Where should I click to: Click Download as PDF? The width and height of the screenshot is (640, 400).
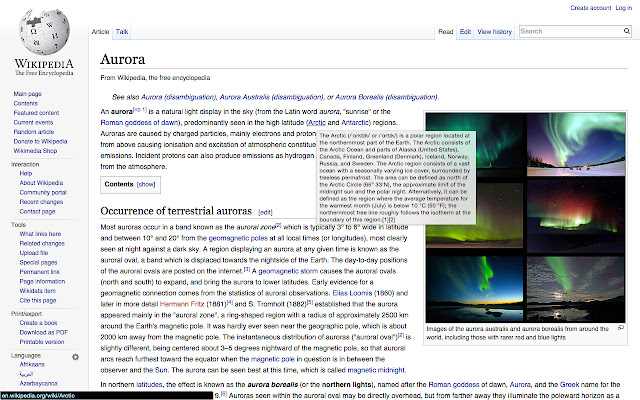(44, 332)
